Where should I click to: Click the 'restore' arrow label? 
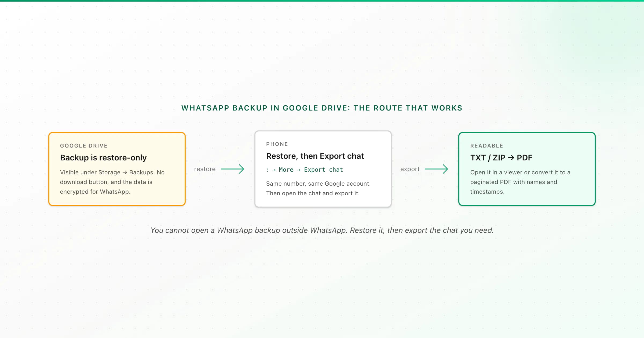(205, 169)
